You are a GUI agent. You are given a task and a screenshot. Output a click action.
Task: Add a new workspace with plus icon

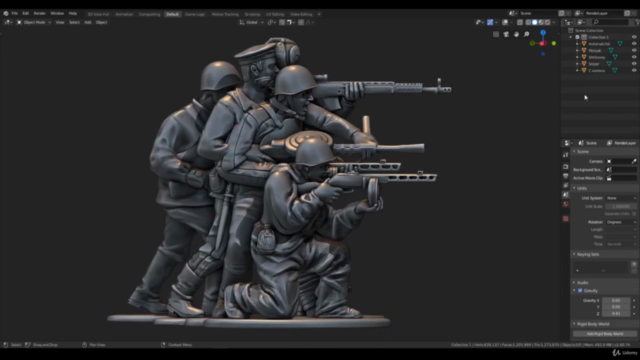click(x=319, y=14)
